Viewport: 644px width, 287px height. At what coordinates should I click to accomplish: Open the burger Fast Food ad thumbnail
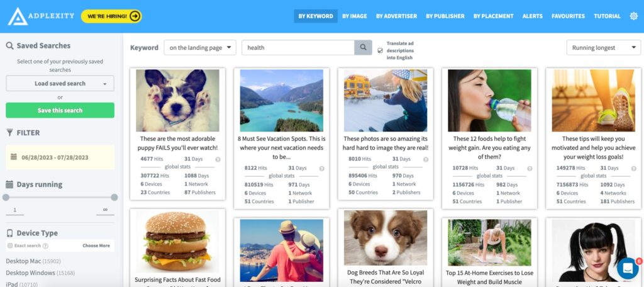pyautogui.click(x=177, y=242)
